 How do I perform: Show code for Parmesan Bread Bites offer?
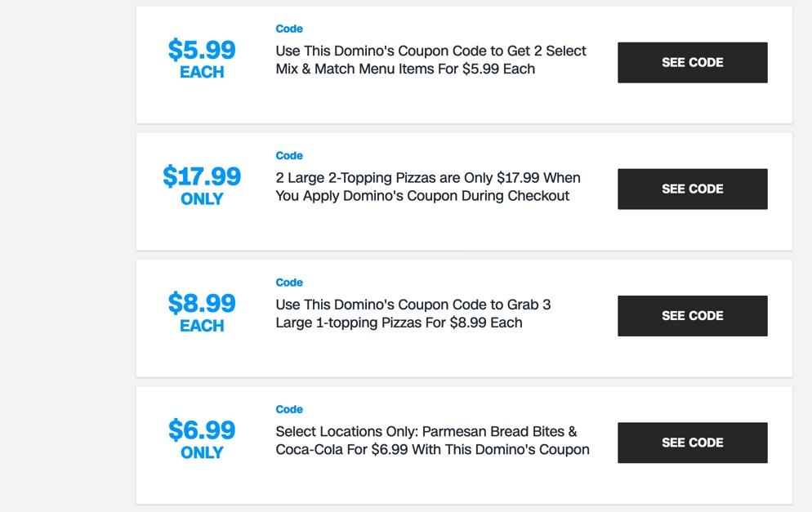tap(692, 442)
